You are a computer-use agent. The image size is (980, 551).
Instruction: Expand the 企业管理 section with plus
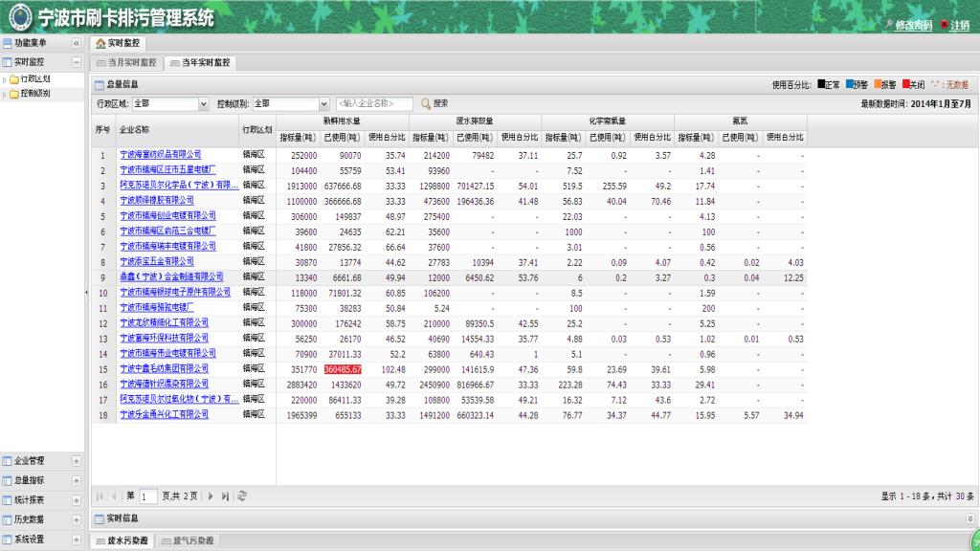point(77,461)
